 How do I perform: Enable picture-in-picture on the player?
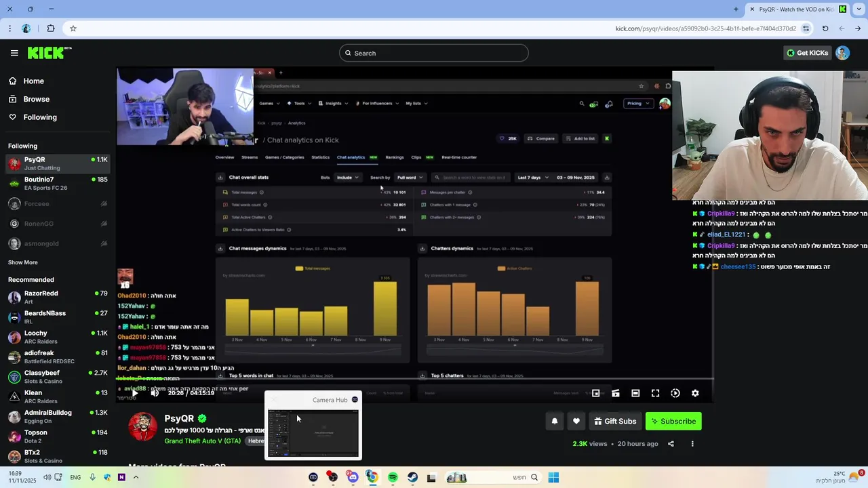pos(595,393)
